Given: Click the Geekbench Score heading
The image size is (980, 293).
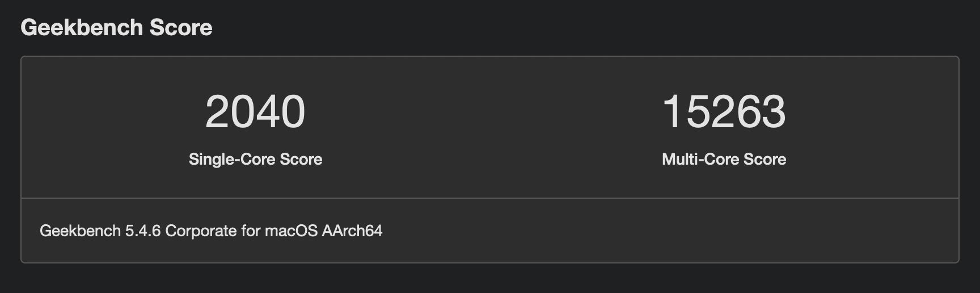Looking at the screenshot, I should (x=116, y=28).
